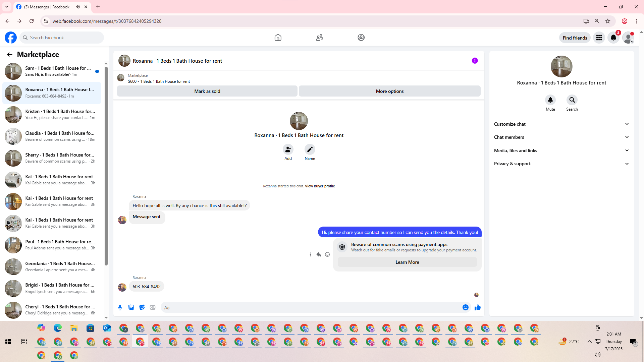The width and height of the screenshot is (644, 362).
Task: Open File Explorer from the taskbar
Action: coord(74,328)
